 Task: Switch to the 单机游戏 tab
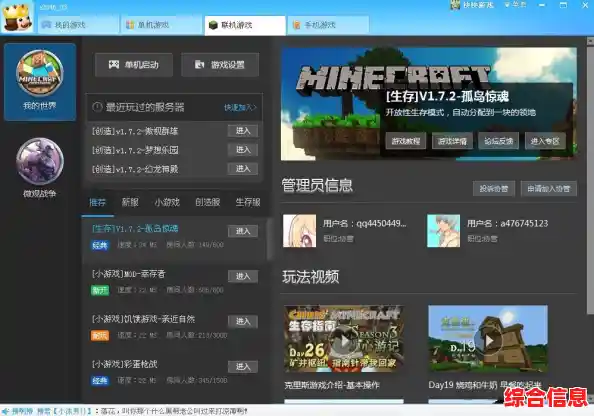pyautogui.click(x=162, y=25)
